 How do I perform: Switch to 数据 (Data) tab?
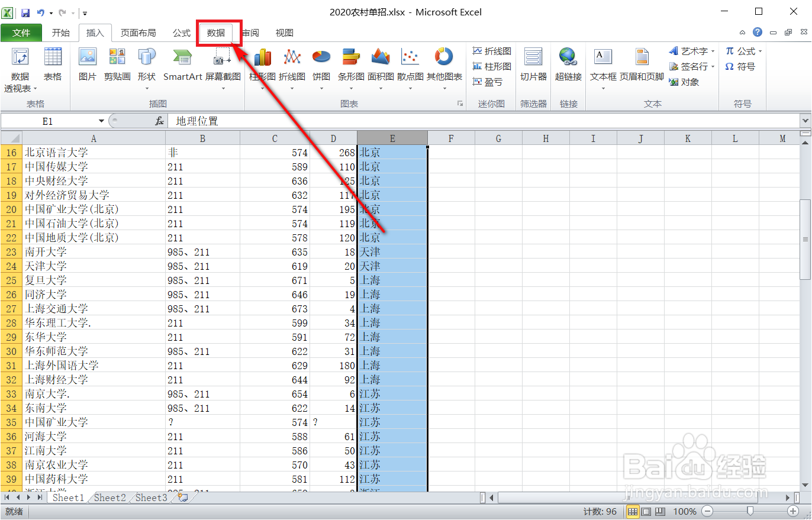coord(216,33)
